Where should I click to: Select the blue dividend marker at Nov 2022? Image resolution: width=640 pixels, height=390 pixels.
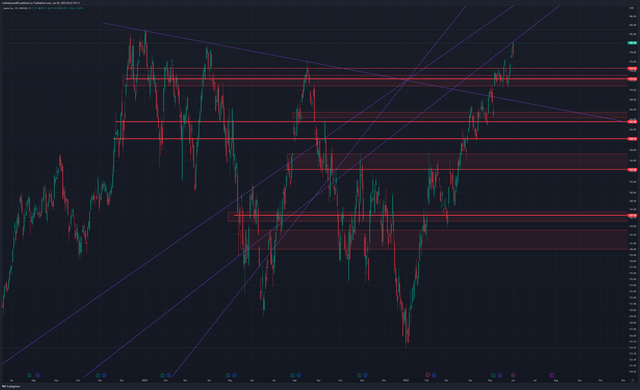(366, 375)
